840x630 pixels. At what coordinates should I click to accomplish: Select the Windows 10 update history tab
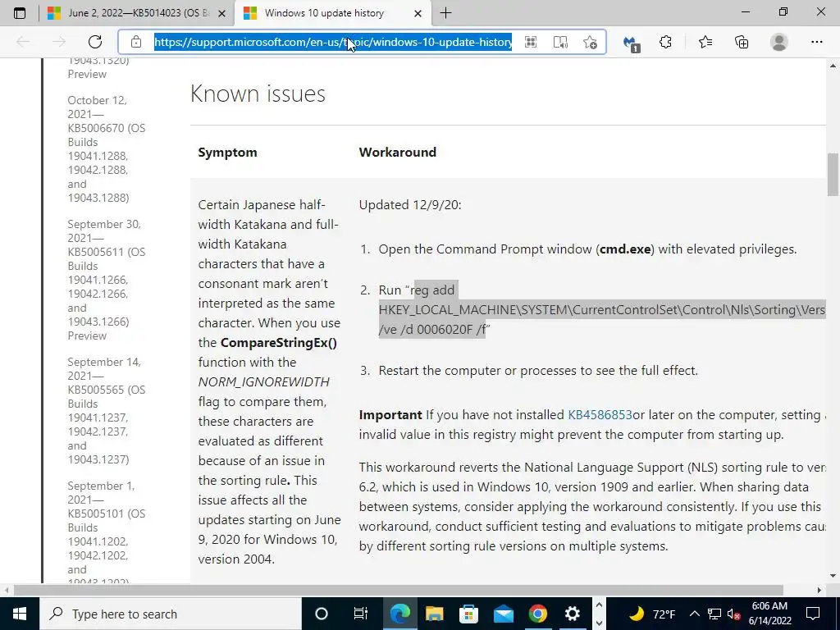(331, 13)
